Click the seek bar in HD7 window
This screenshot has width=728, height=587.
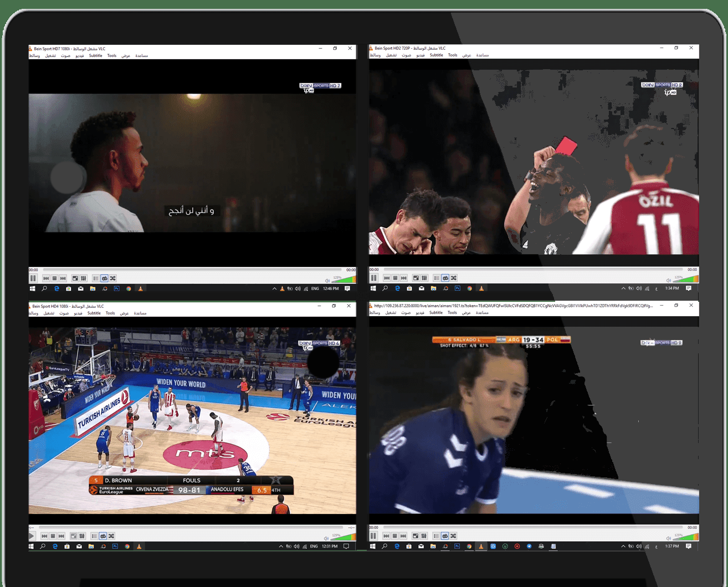coord(192,270)
